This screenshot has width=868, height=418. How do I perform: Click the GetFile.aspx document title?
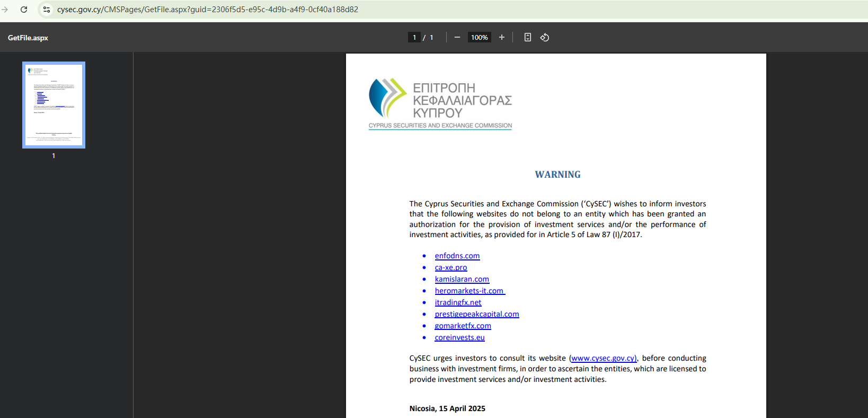click(28, 38)
